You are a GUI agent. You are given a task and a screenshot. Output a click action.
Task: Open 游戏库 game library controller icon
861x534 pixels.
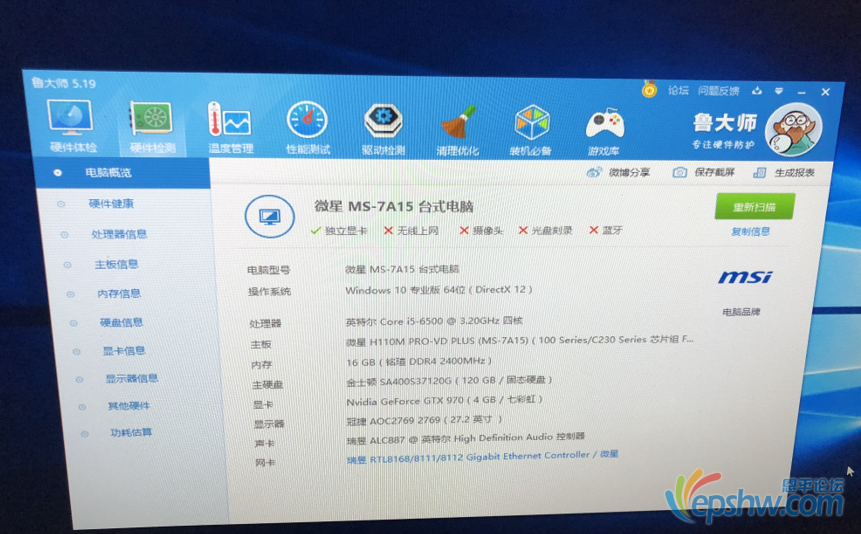pos(604,132)
